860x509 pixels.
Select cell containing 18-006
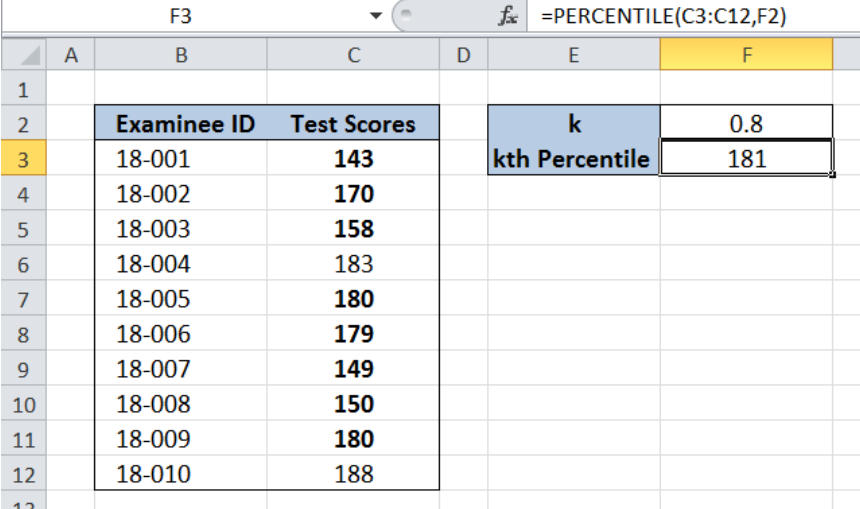(x=181, y=334)
